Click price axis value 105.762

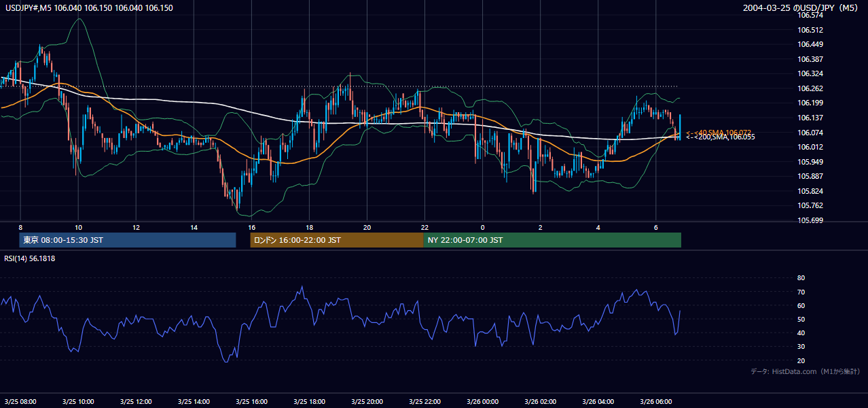(x=811, y=205)
